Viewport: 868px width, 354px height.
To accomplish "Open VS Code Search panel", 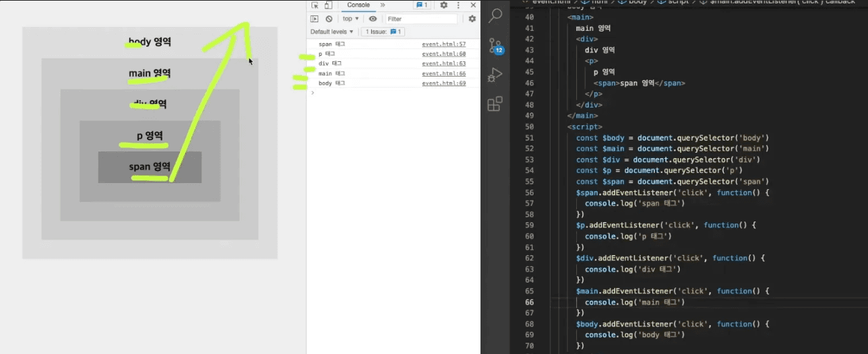I will click(x=495, y=16).
